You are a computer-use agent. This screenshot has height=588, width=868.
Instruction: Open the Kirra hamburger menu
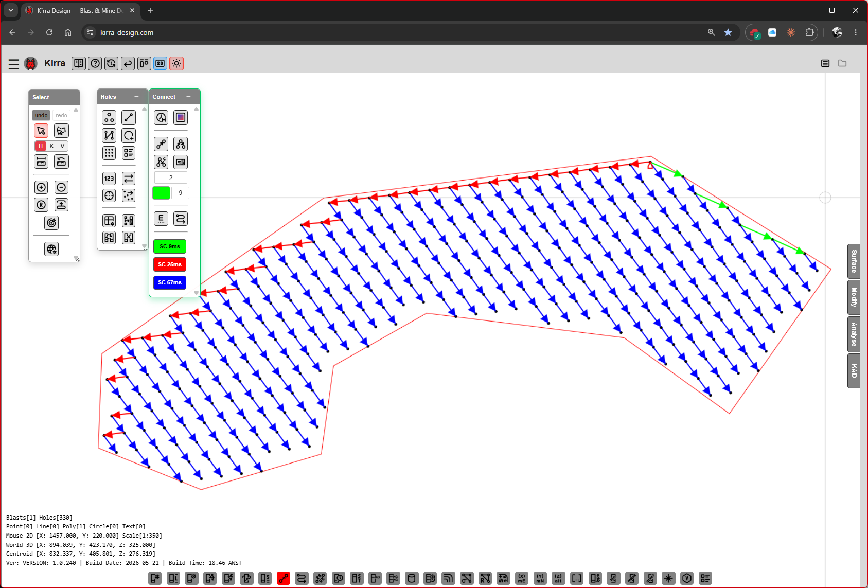pyautogui.click(x=14, y=64)
